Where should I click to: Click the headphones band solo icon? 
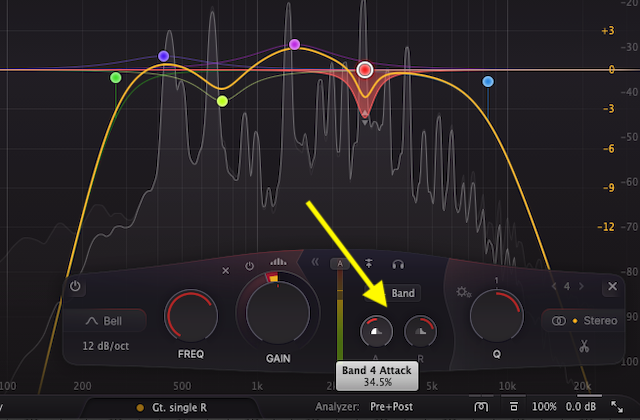tap(398, 264)
